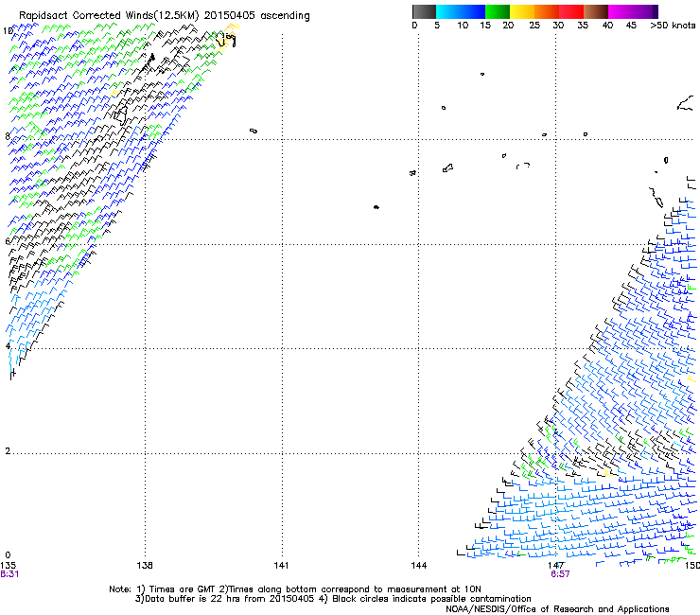Click the latitude label '10'
Screen dimensions: 700x615
[8, 31]
